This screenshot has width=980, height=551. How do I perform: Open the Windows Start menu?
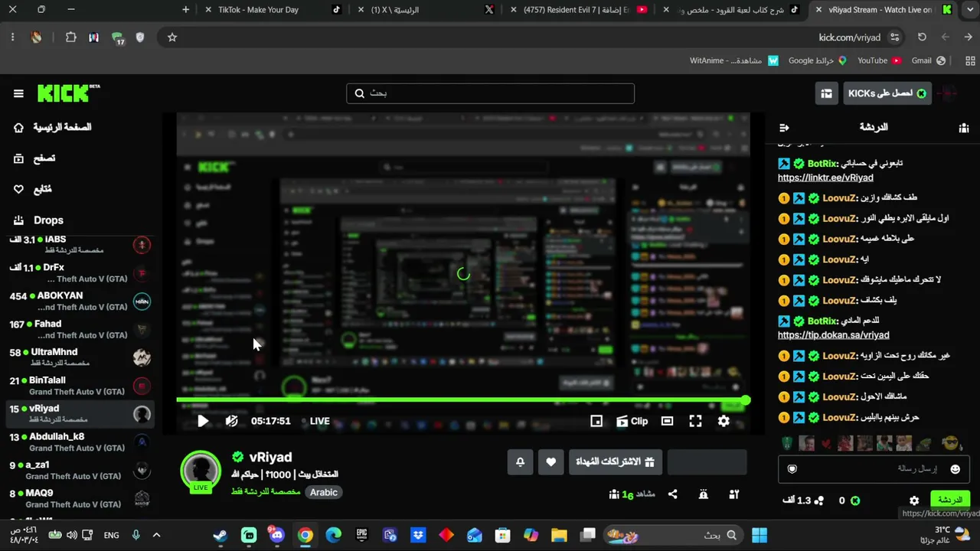759,536
